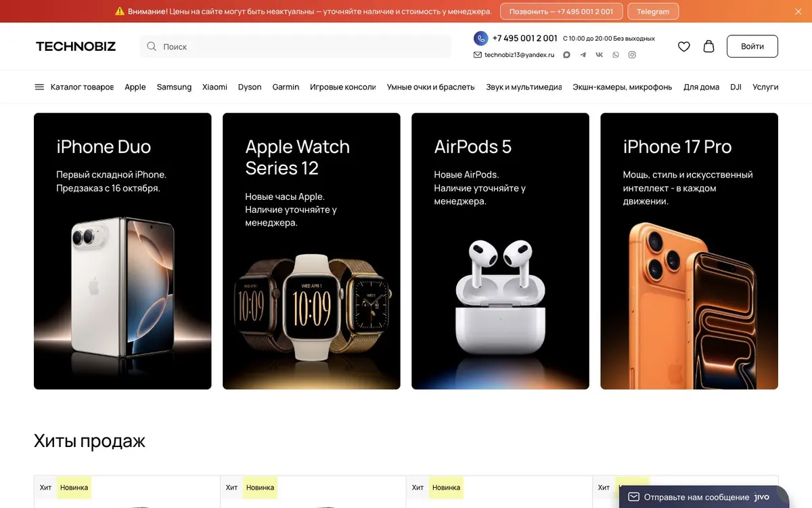Open the Экшн-камеры, микрофоны menu item
Screen dimensions: 812x508
coord(623,87)
